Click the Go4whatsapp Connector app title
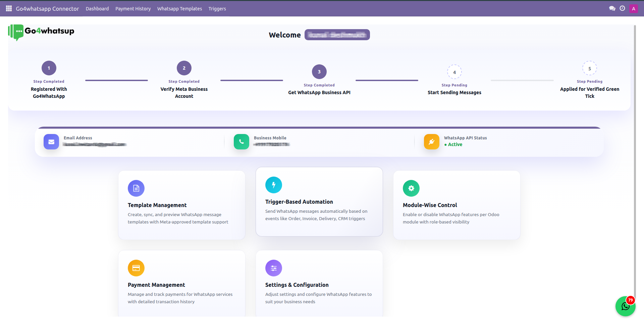Image resolution: width=644 pixels, height=324 pixels. tap(47, 9)
